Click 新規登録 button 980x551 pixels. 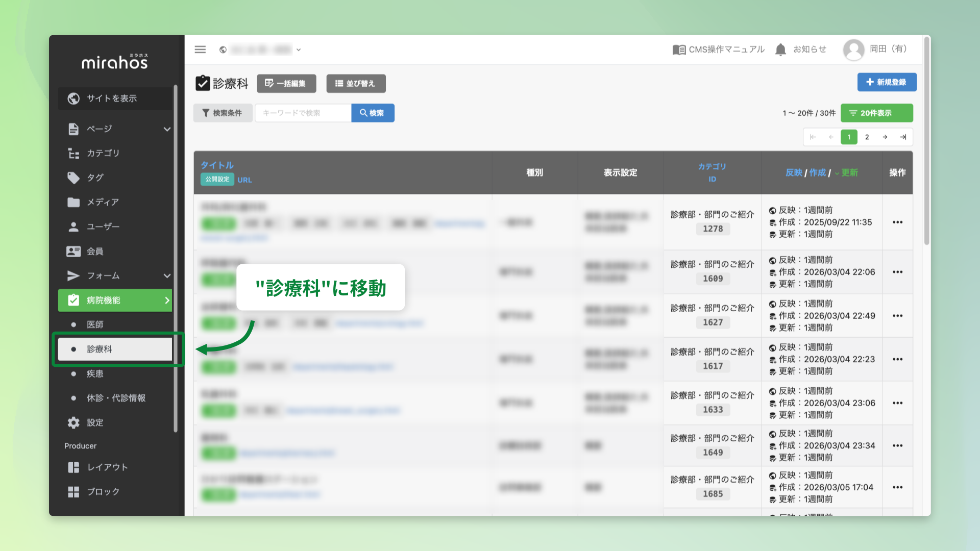[887, 82]
